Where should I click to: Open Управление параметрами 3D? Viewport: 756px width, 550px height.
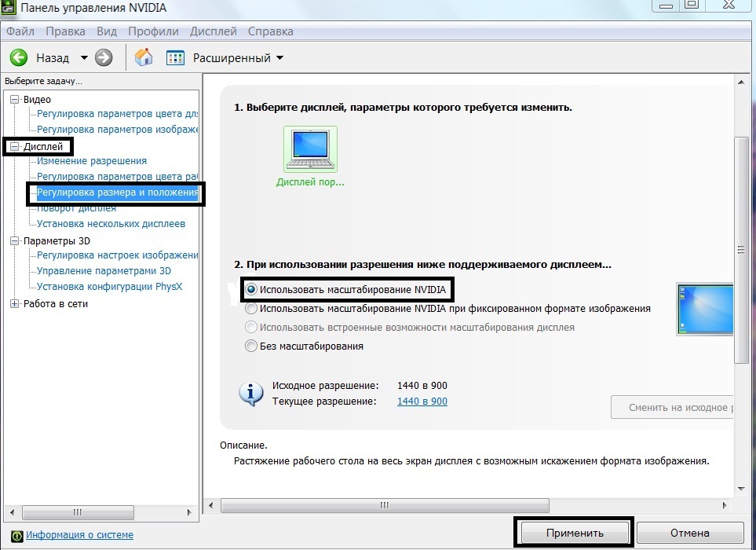(104, 271)
